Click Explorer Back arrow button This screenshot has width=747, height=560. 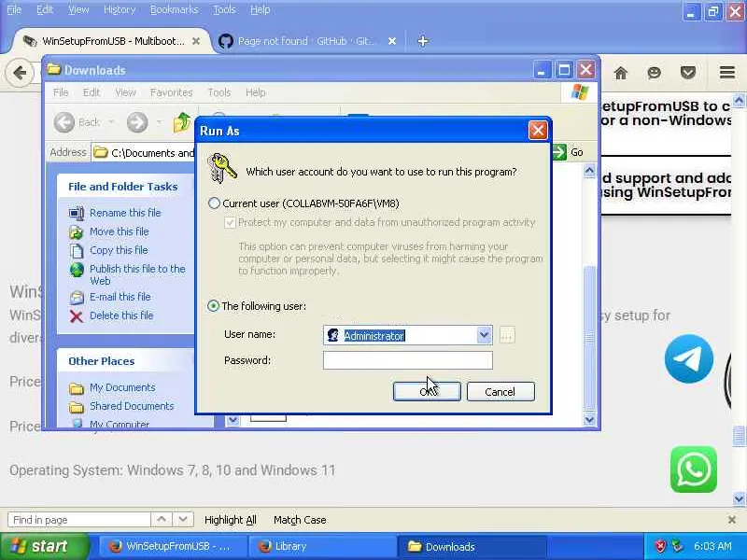tap(64, 122)
